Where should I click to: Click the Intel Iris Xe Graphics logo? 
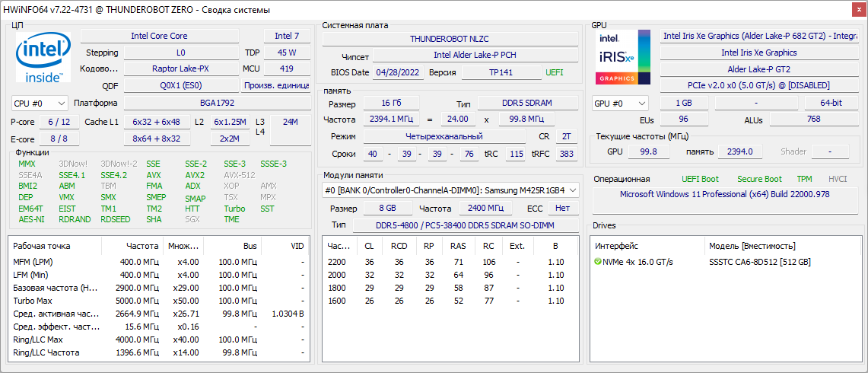click(623, 58)
